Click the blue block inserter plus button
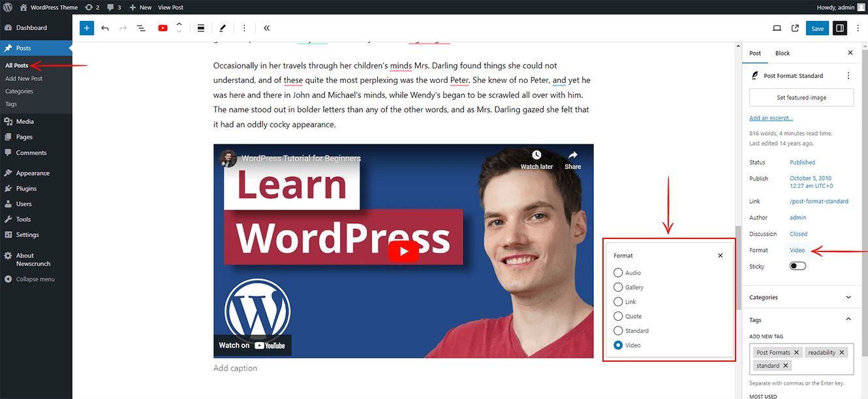The width and height of the screenshot is (868, 399). pyautogui.click(x=87, y=28)
